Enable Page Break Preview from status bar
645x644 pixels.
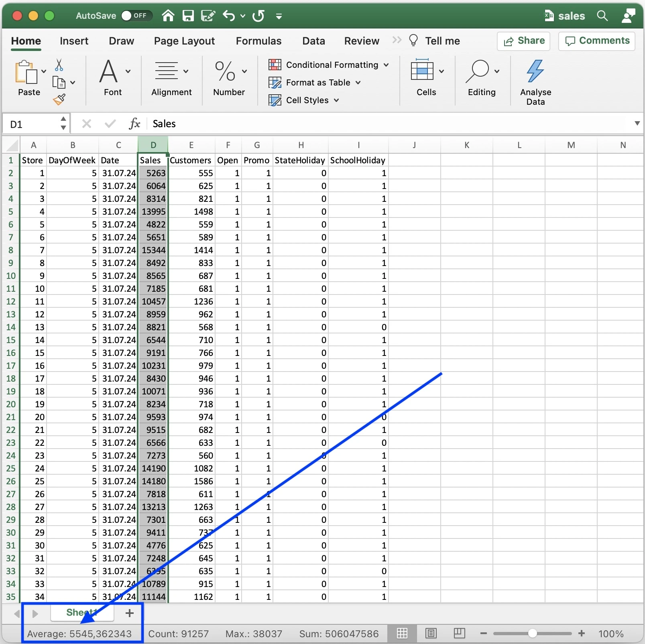459,633
